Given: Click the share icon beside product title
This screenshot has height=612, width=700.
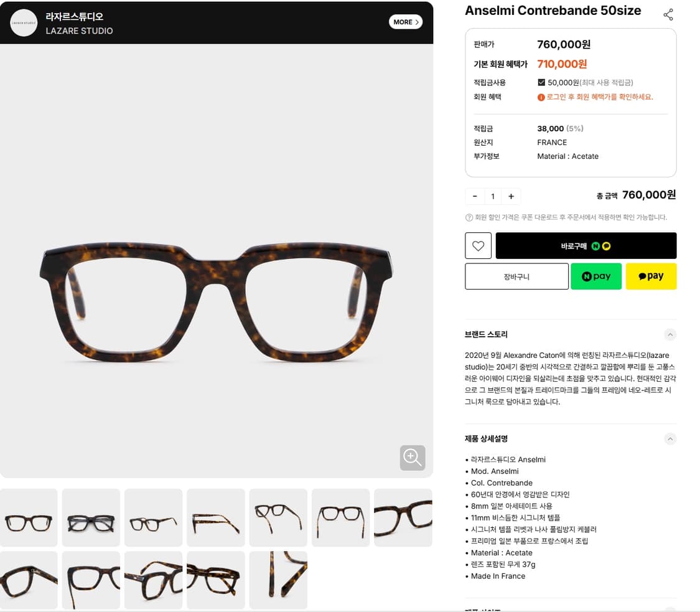Looking at the screenshot, I should [x=668, y=15].
